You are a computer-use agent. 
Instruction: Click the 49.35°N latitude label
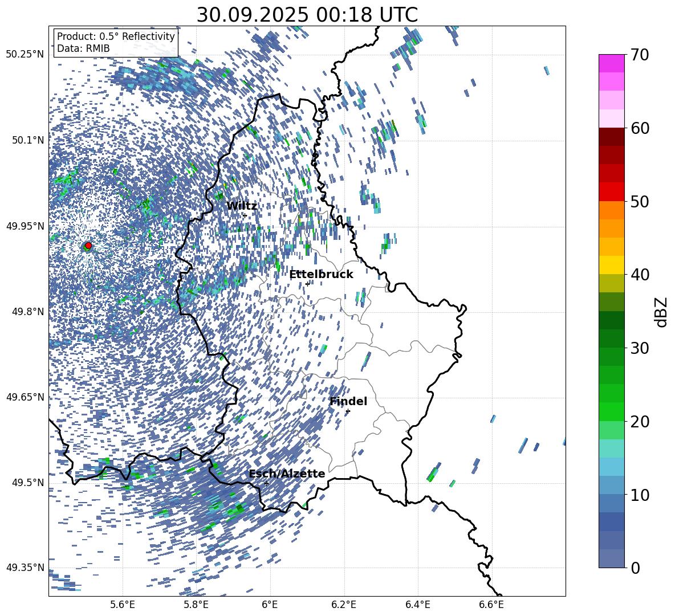(x=25, y=568)
